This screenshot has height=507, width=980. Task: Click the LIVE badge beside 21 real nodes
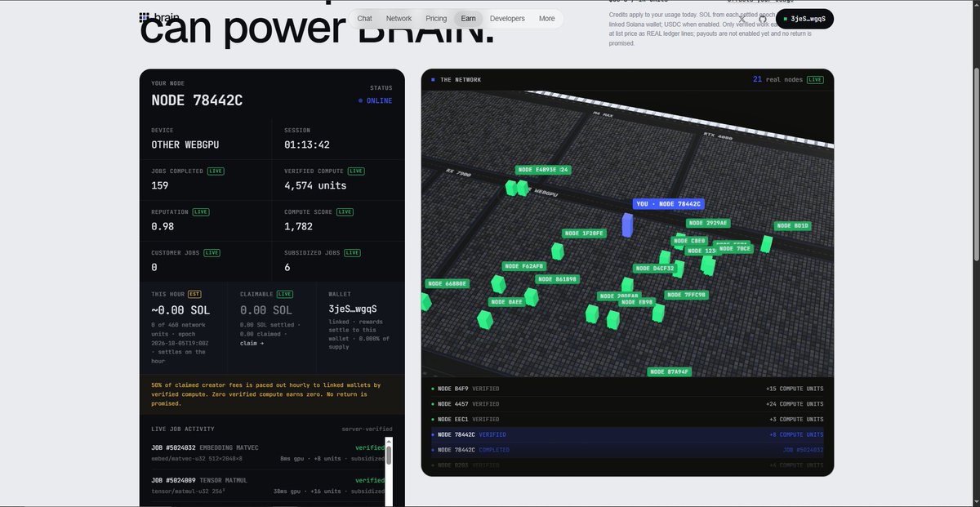click(815, 80)
